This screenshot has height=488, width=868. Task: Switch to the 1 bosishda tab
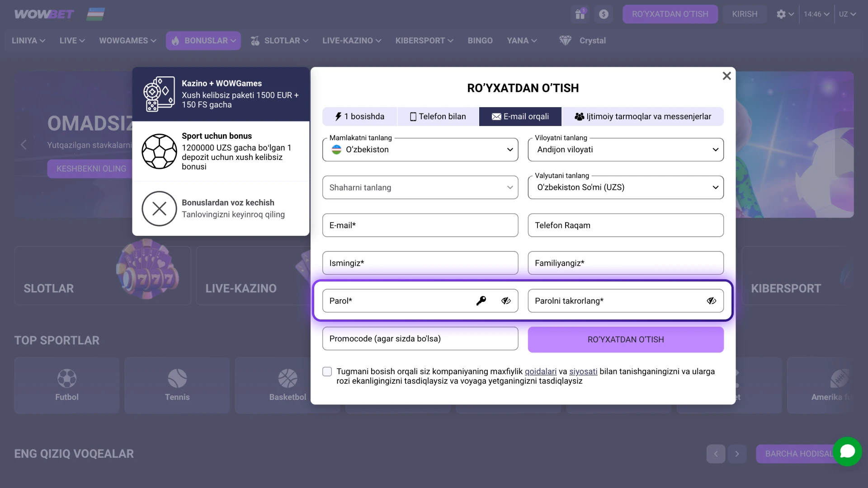pos(359,117)
